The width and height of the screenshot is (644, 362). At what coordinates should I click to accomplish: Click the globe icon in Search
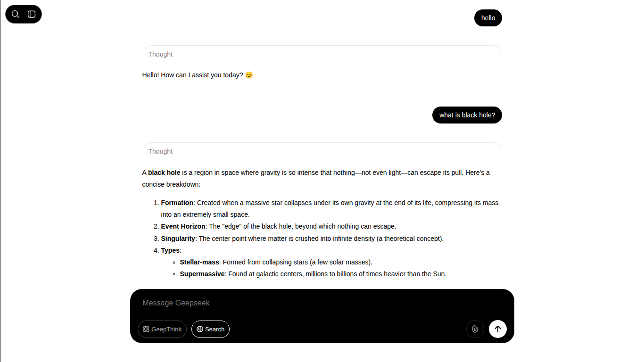200,329
